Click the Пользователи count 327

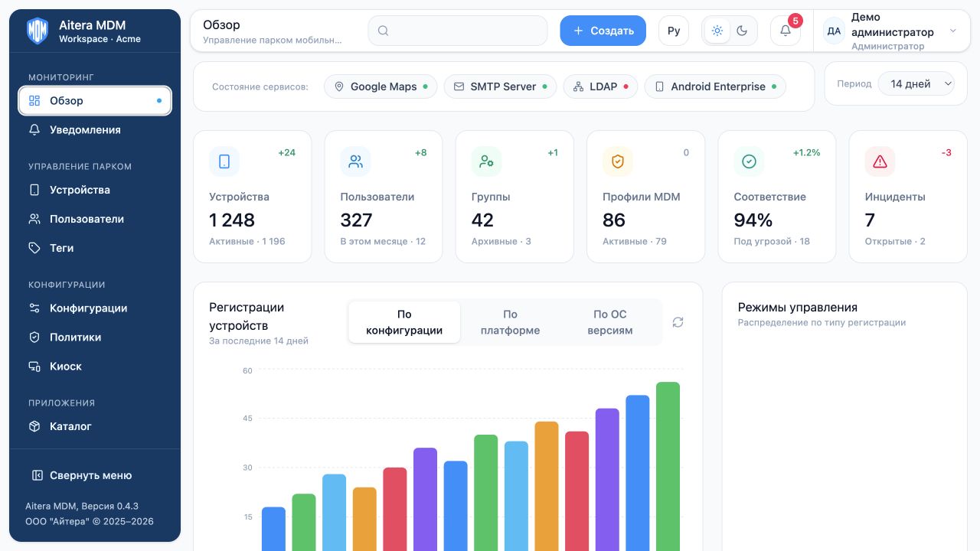(x=357, y=220)
